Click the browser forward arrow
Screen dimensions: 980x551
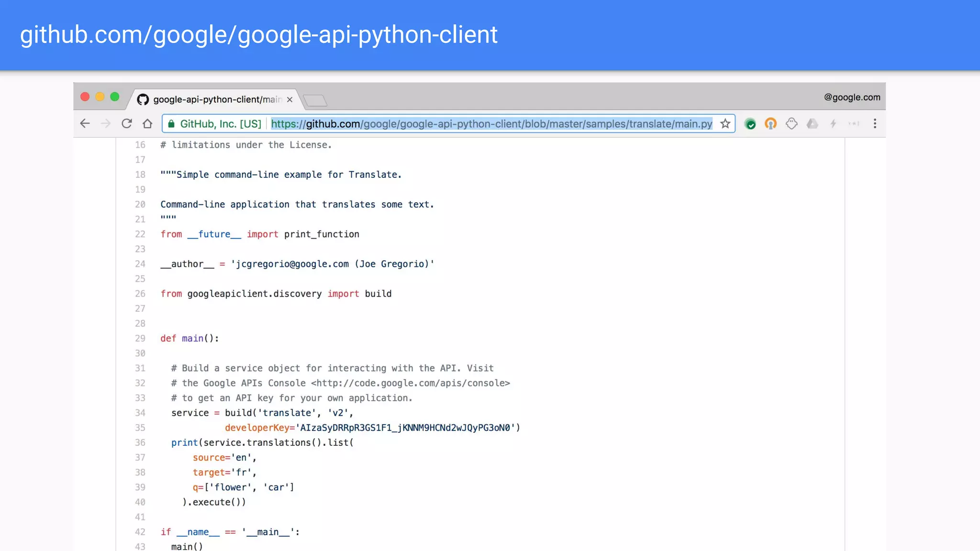tap(106, 124)
